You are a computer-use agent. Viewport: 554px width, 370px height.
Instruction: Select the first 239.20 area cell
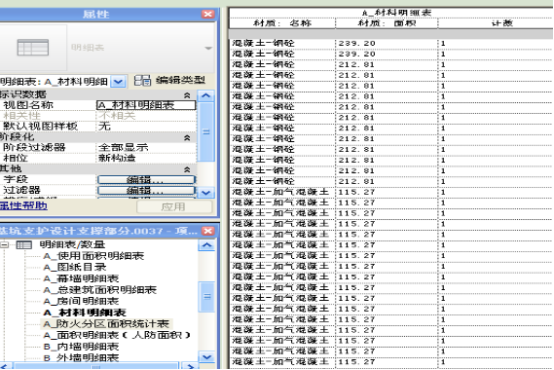pyautogui.click(x=387, y=43)
